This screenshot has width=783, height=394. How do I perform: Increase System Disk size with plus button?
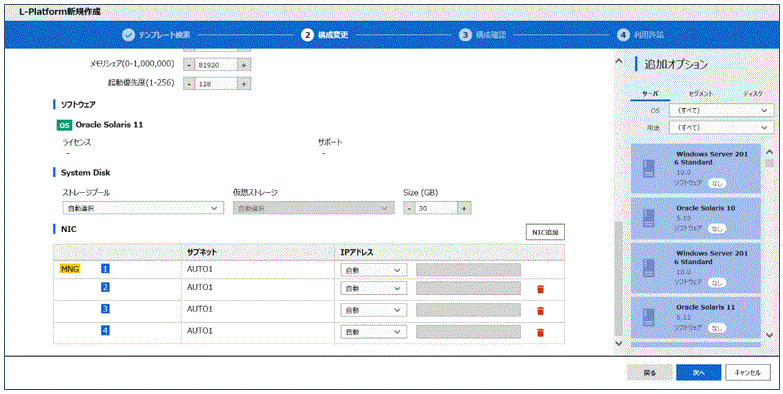464,208
